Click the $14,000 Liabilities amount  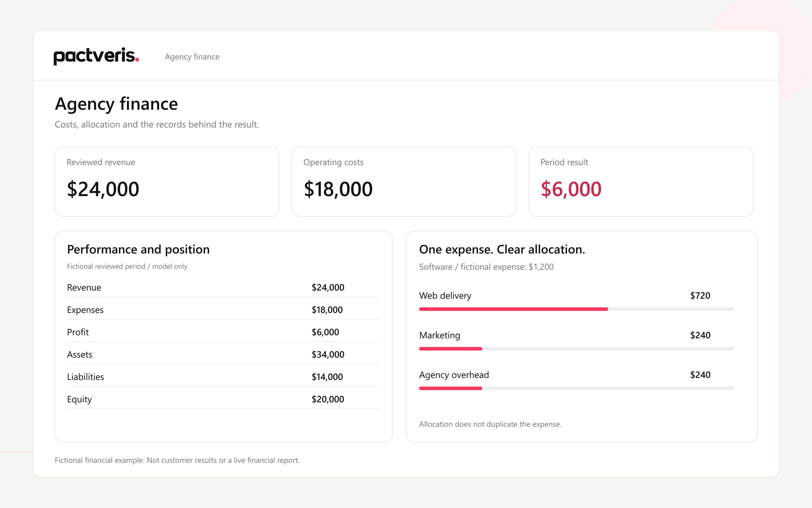click(x=327, y=377)
